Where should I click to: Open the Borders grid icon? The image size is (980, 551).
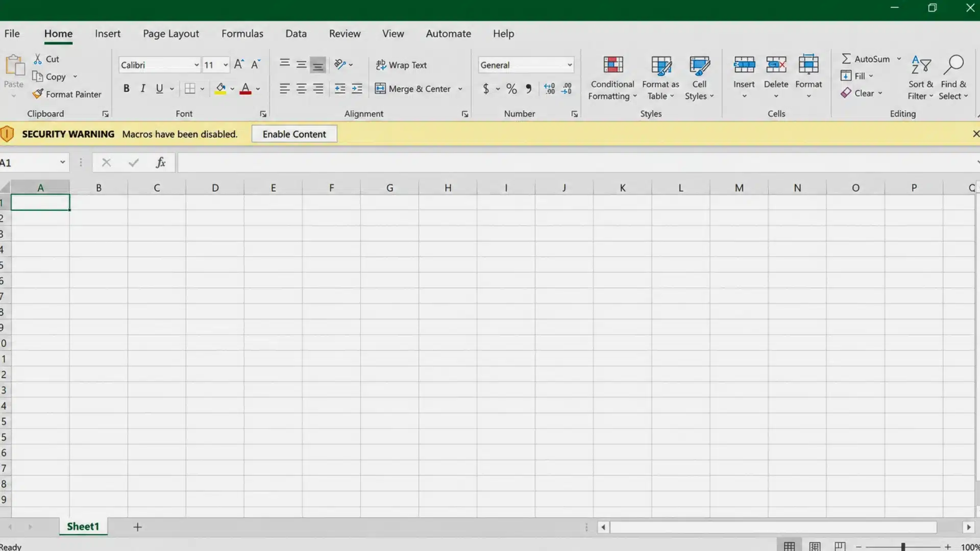click(x=190, y=89)
